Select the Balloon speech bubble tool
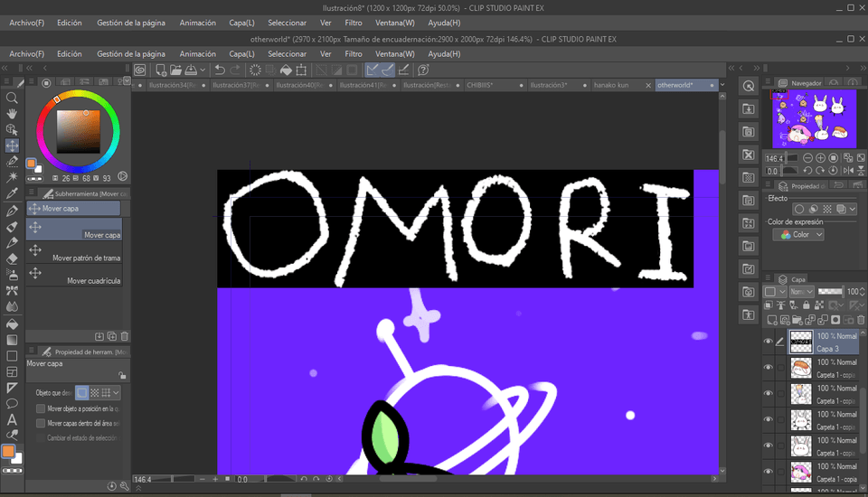The image size is (868, 497). (12, 403)
